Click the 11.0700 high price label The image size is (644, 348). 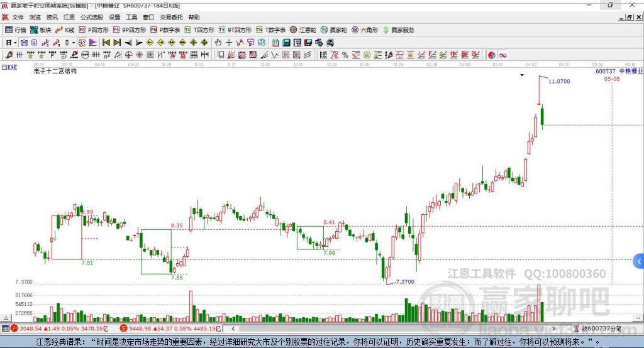click(x=559, y=81)
